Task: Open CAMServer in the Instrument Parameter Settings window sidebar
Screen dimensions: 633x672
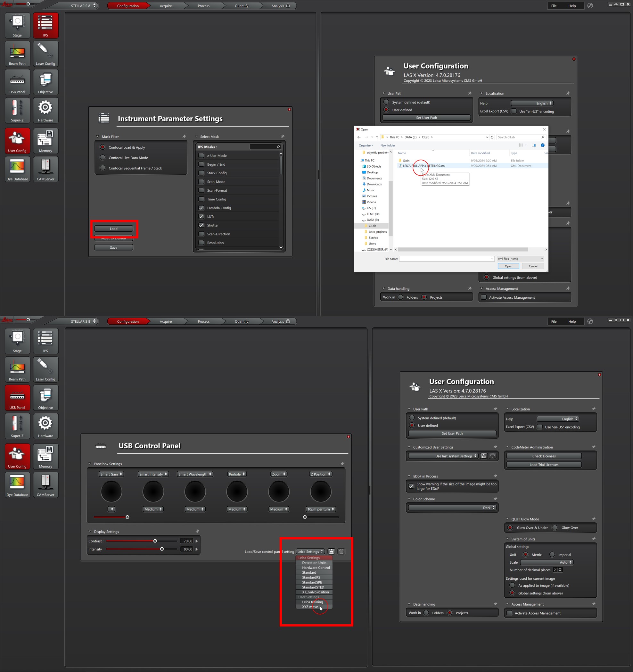Action: tap(45, 169)
